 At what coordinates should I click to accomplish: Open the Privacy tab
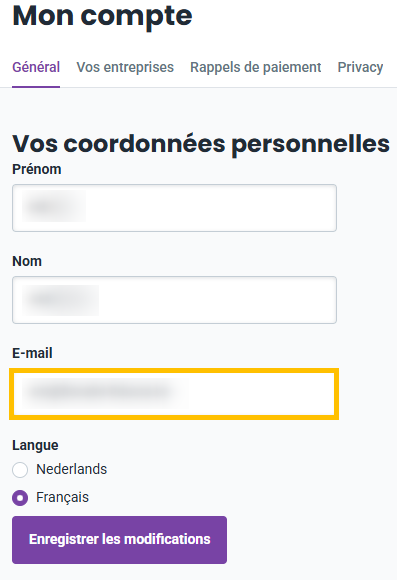click(360, 67)
